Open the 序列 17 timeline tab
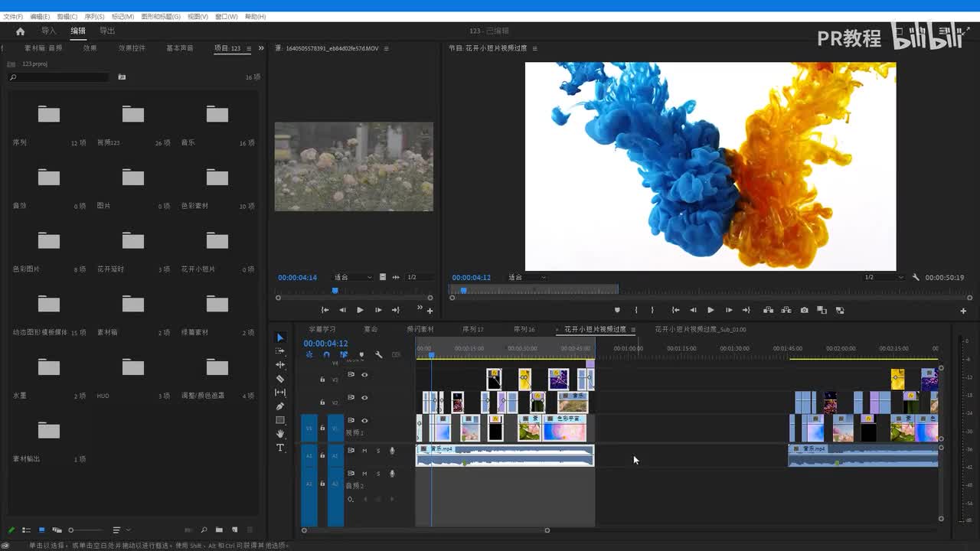Viewport: 980px width, 551px height. click(472, 330)
